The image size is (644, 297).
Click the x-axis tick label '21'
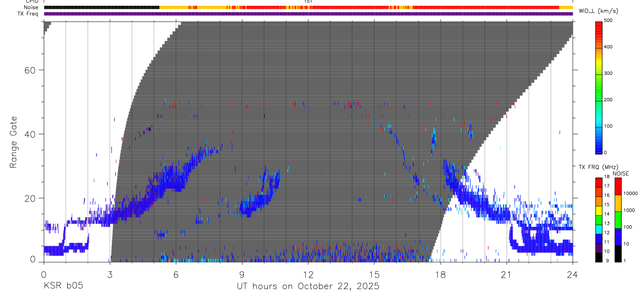507,274
